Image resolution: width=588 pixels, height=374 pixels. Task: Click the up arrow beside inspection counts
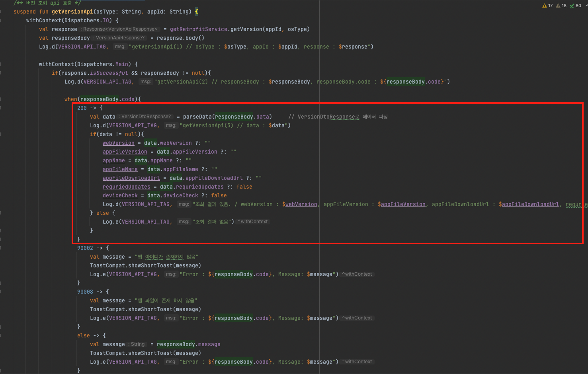586,5
